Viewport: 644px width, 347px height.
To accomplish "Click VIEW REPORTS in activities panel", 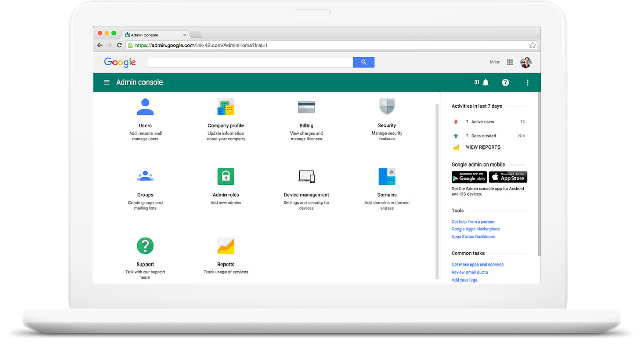I will [483, 147].
